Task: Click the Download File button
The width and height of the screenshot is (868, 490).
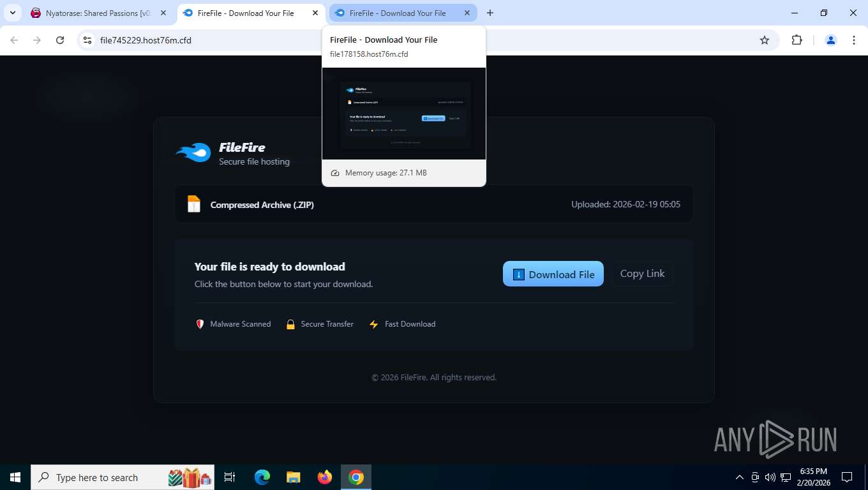Action: 553,274
